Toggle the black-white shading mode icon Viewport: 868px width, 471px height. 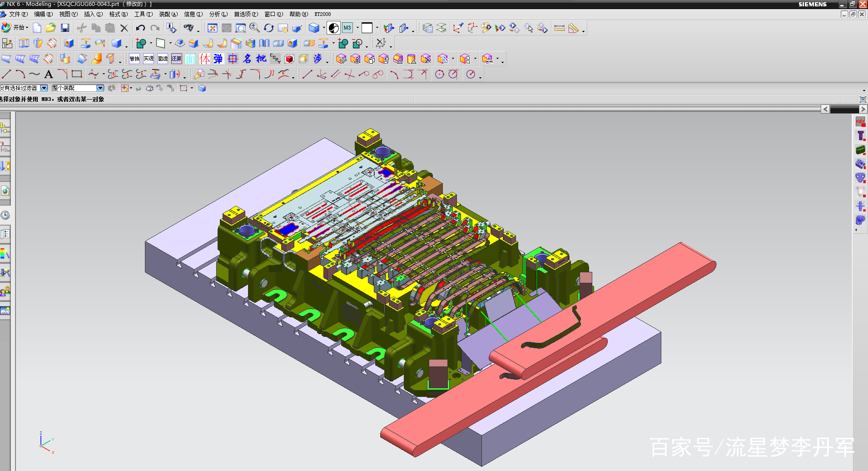[x=333, y=28]
